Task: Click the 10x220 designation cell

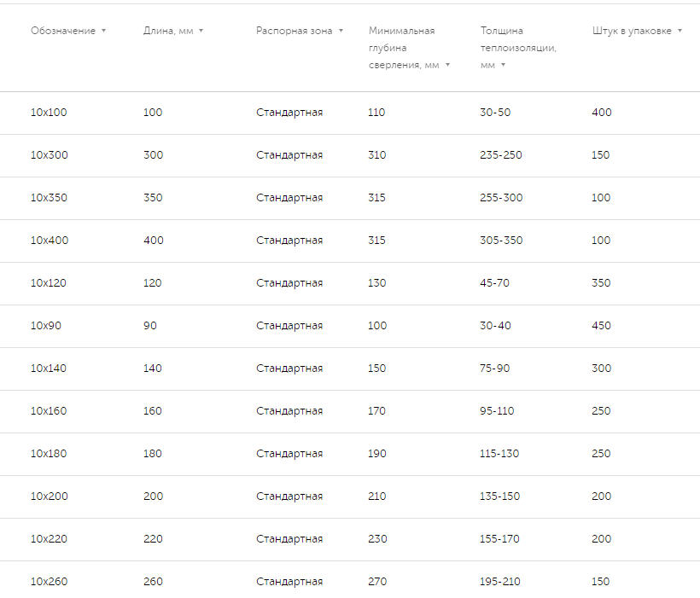Action: (49, 539)
